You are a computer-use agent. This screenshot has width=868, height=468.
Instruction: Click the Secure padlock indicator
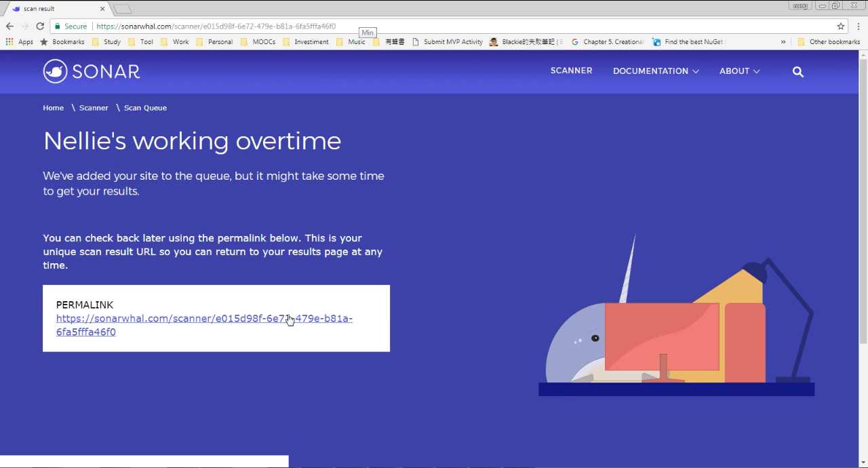(x=71, y=26)
